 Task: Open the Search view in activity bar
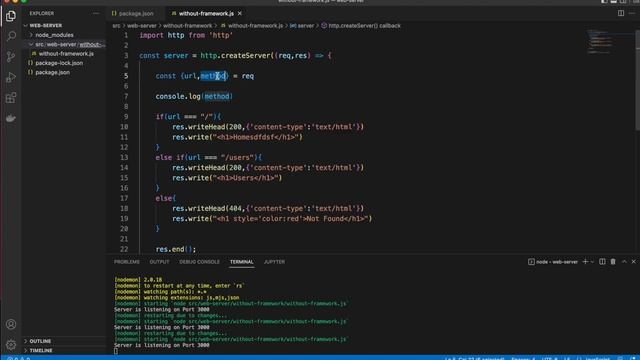click(x=11, y=36)
